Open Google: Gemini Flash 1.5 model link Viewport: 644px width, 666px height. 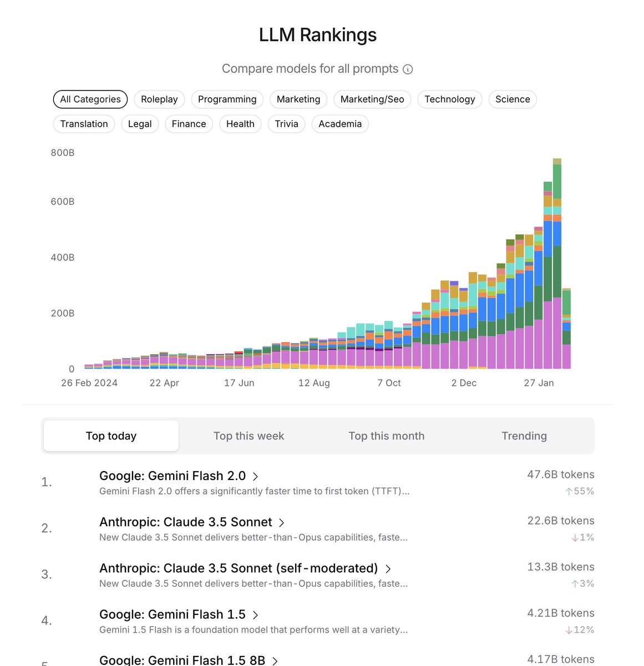pyautogui.click(x=173, y=614)
